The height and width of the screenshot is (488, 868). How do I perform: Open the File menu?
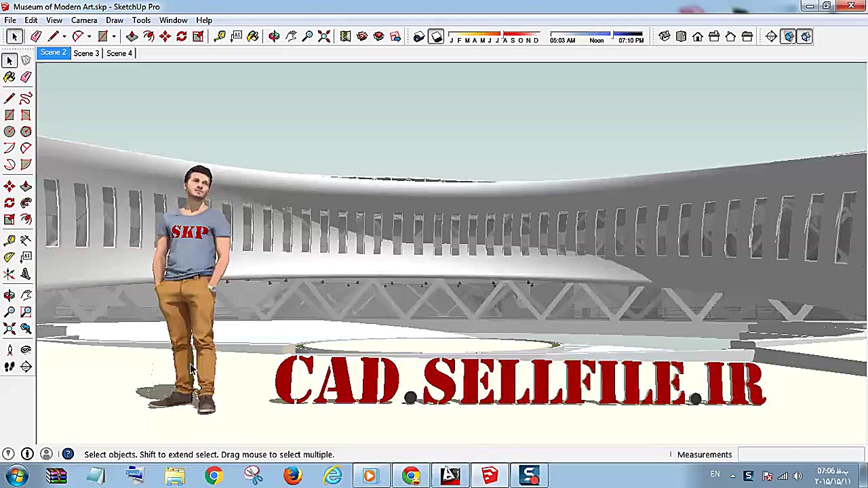click(10, 20)
